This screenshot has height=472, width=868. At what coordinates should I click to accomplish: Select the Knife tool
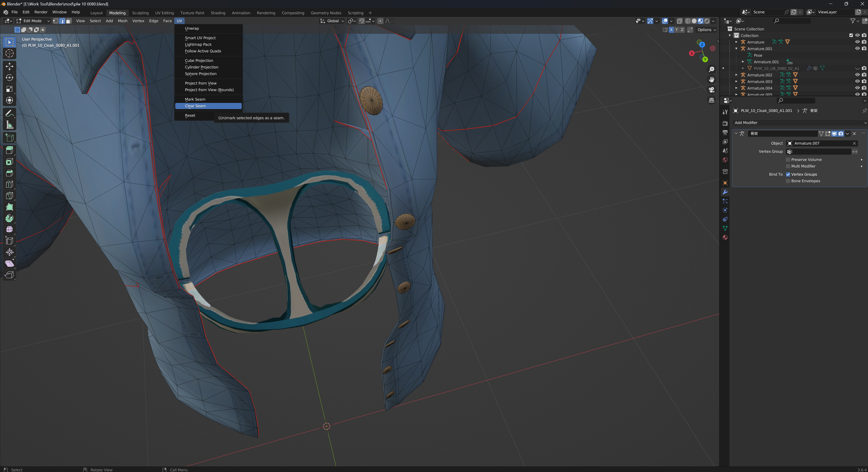pyautogui.click(x=10, y=196)
